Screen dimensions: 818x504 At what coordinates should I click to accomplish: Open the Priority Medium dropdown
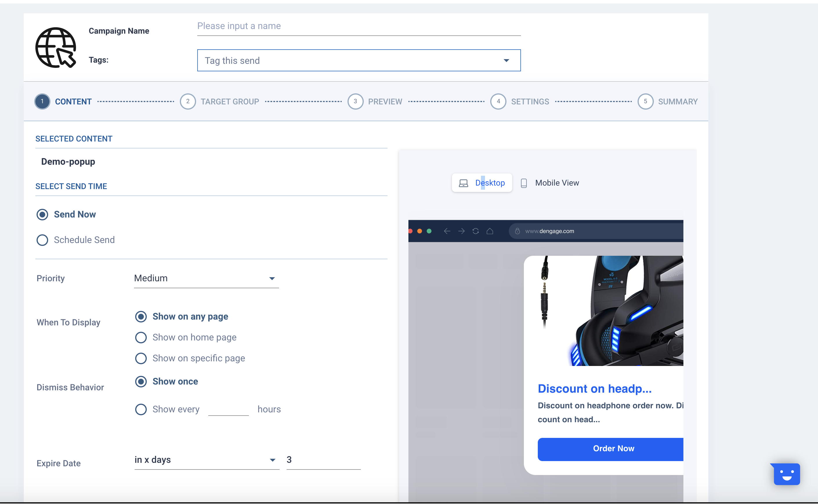206,278
